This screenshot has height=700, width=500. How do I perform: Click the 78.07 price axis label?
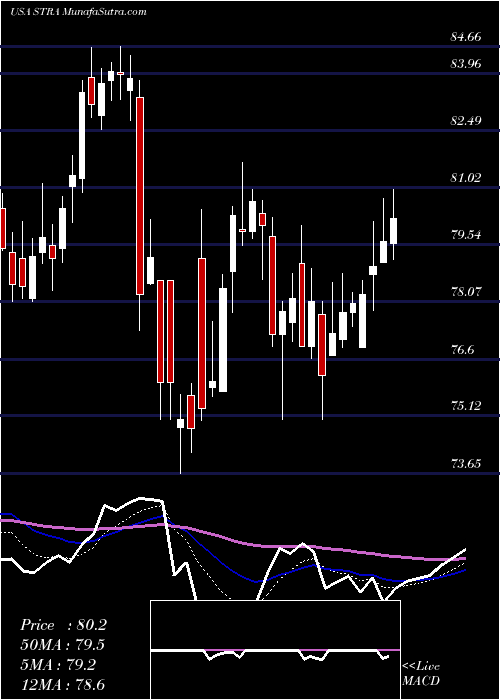[x=466, y=292]
